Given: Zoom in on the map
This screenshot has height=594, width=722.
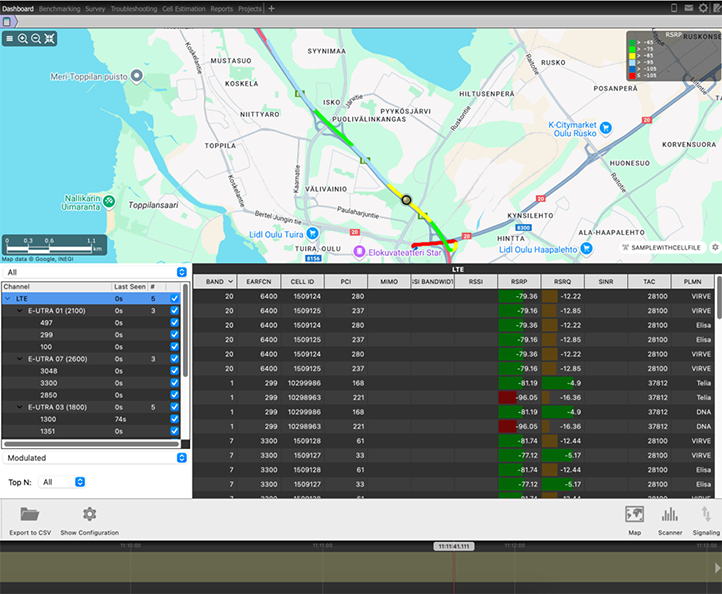Looking at the screenshot, I should 23,38.
